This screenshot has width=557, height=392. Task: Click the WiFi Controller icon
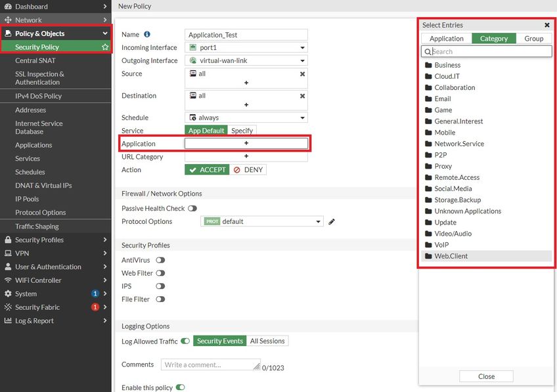8,280
